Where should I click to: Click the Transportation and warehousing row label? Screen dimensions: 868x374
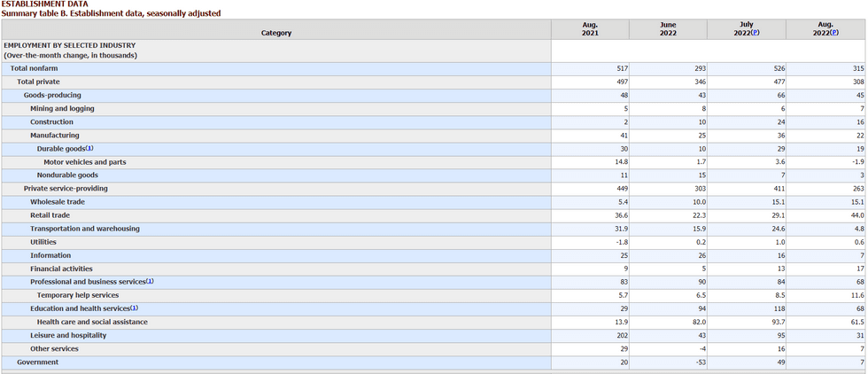tap(84, 229)
